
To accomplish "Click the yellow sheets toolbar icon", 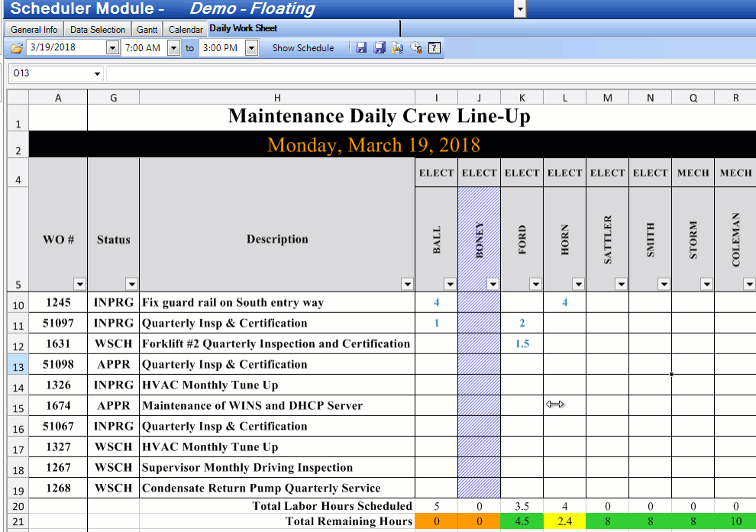I will click(398, 48).
